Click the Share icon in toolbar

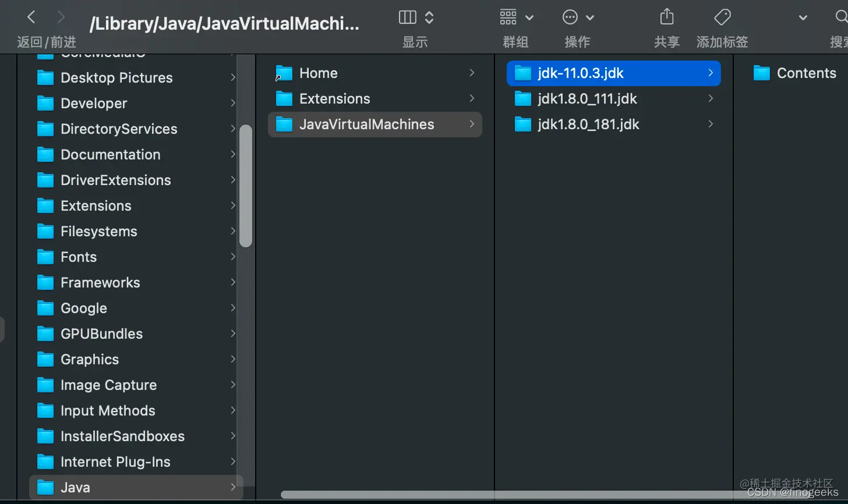[x=667, y=16]
